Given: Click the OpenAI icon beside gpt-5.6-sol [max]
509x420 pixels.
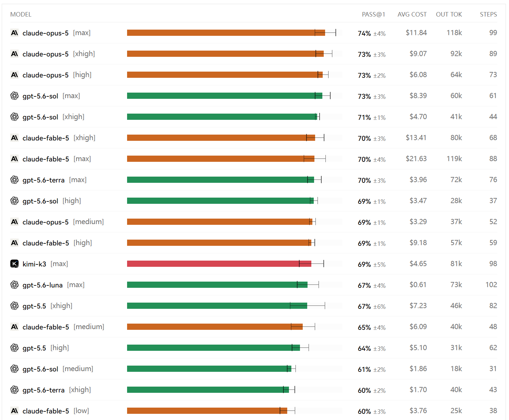Looking at the screenshot, I should click(x=14, y=96).
